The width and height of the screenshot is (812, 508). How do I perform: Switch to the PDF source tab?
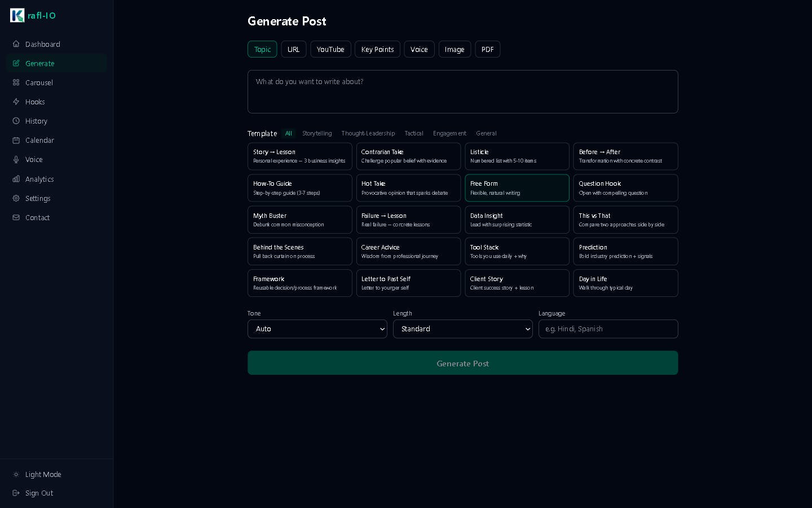click(x=488, y=49)
